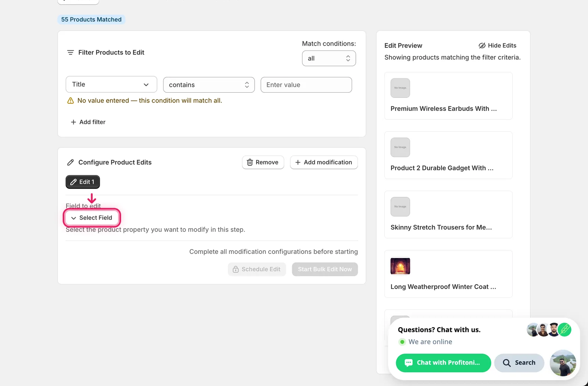Click the Premium Wireless Earbuds thumbnail placeholder

(x=400, y=88)
